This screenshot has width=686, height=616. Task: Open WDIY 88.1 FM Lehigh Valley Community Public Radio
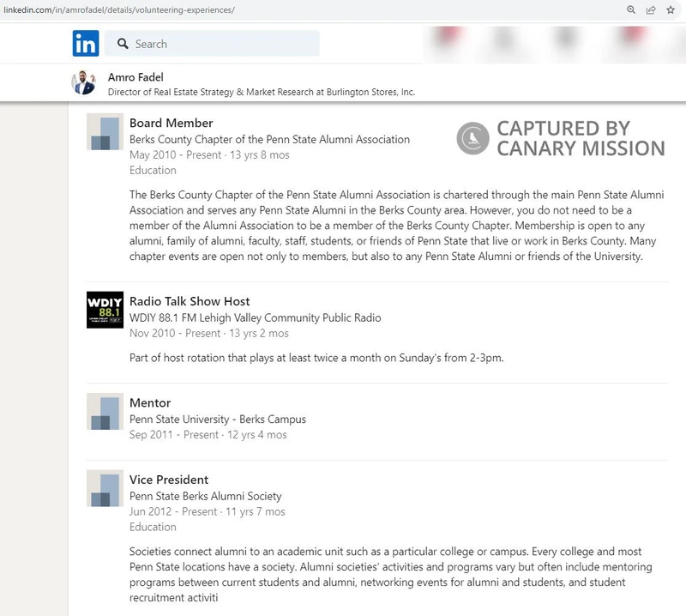(x=255, y=317)
